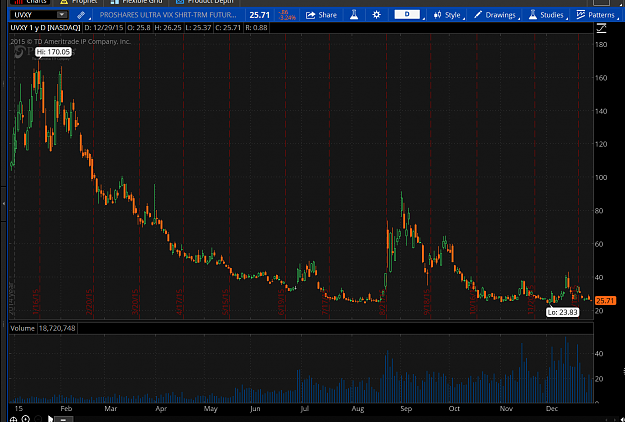Click the 3/20/15 expiration date marker
Screen dimensions: 625x422
point(136,302)
